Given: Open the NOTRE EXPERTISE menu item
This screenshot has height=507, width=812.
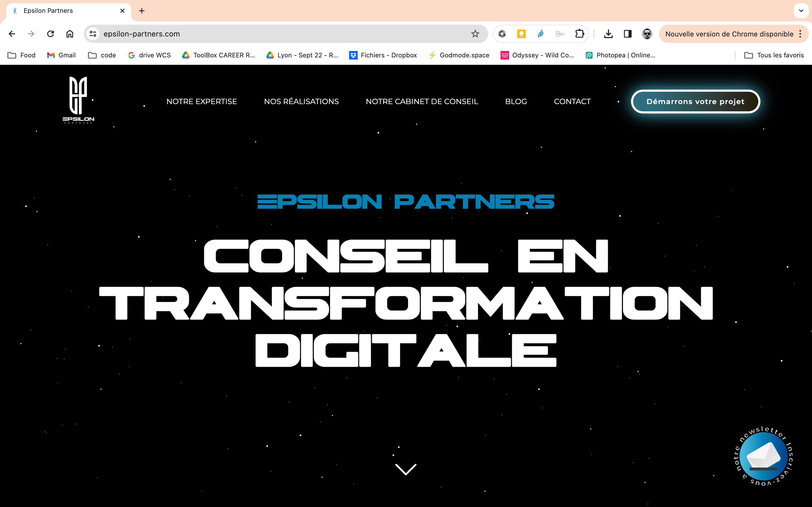Looking at the screenshot, I should 202,101.
